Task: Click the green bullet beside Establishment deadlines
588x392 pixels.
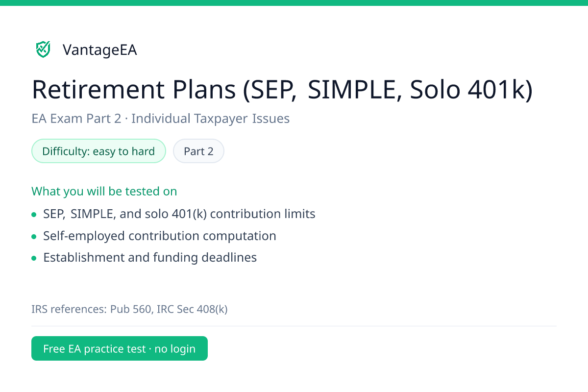Action: pyautogui.click(x=34, y=258)
